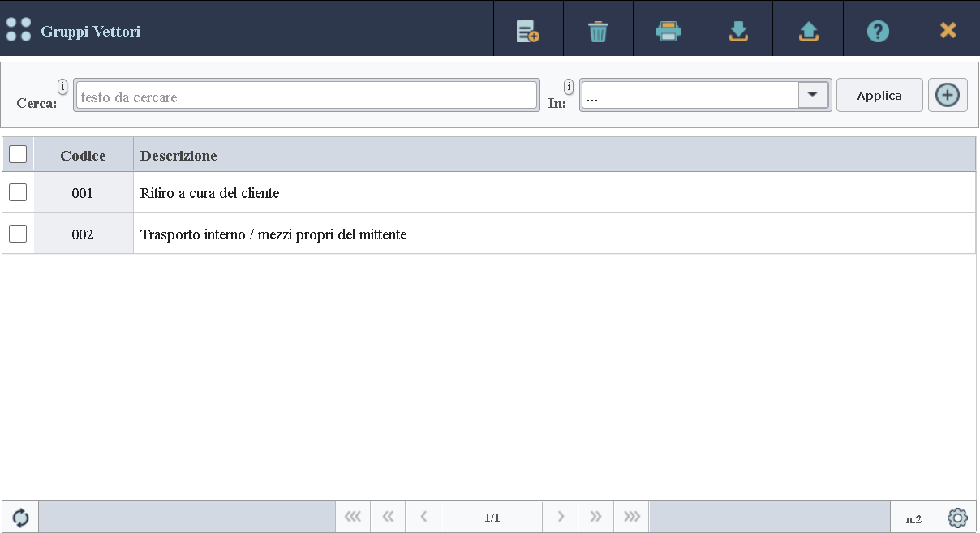Open the 'In' field dropdown arrow
The width and height of the screenshot is (980, 533).
click(x=813, y=95)
